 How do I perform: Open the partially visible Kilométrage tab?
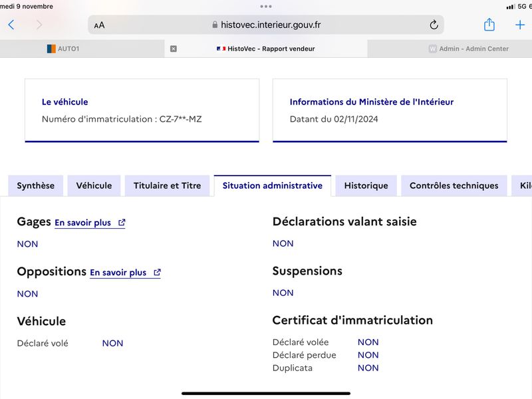[522, 186]
